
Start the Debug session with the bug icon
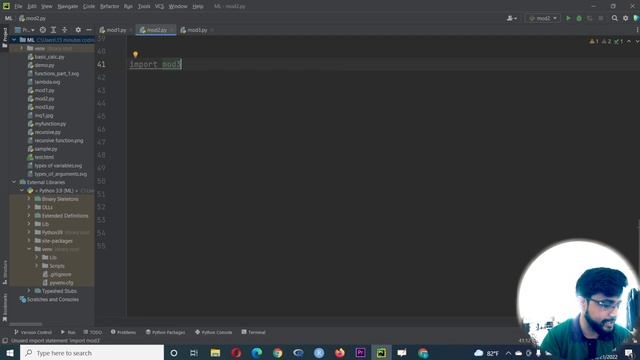[x=579, y=18]
